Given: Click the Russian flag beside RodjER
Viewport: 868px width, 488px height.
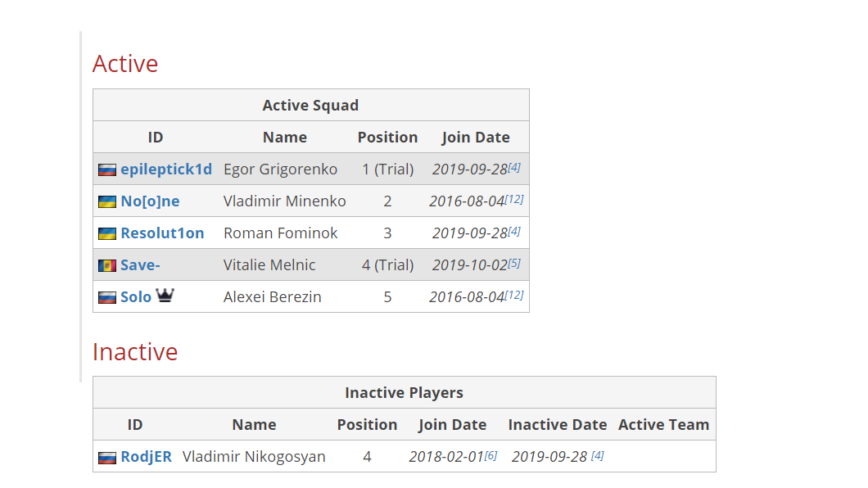Looking at the screenshot, I should pos(107,458).
